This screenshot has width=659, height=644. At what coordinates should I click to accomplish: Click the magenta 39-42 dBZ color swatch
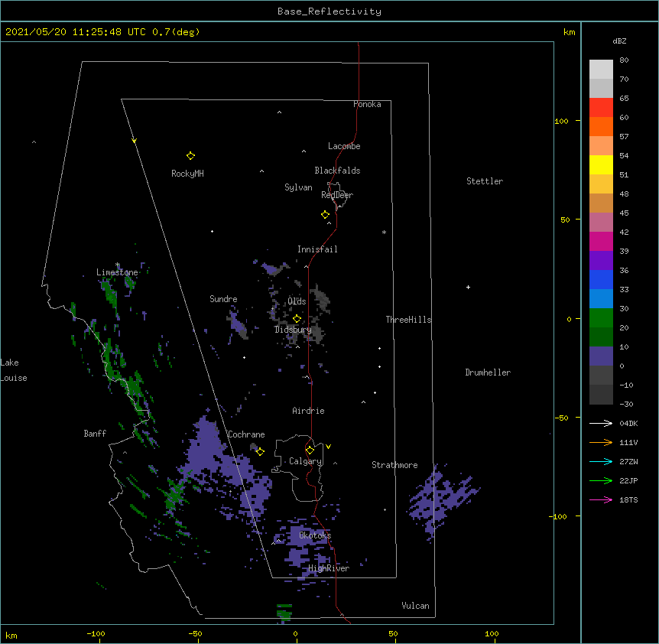pos(601,242)
